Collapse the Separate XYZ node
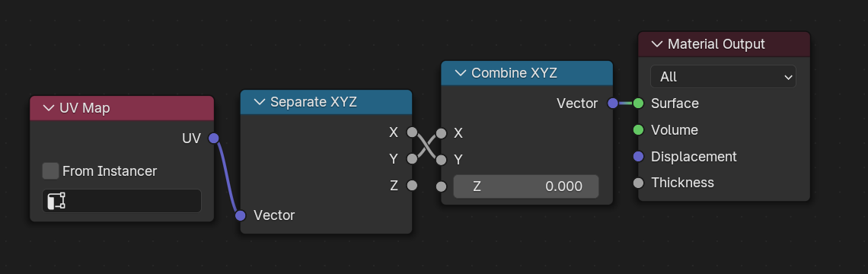868x274 pixels. (260, 102)
